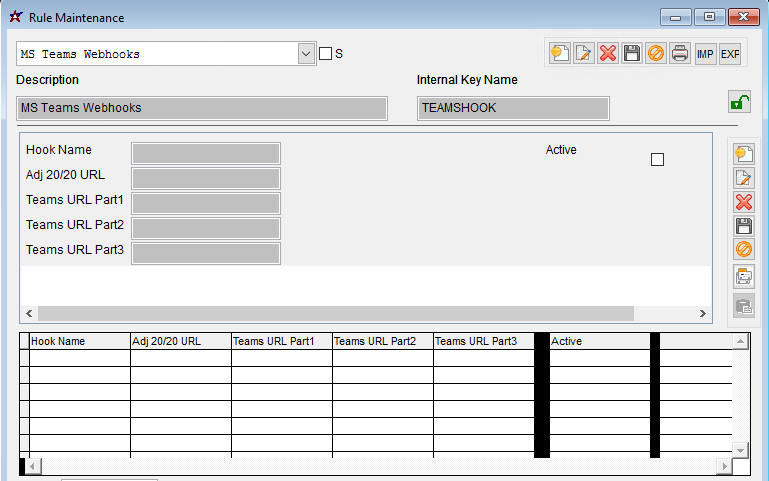Click the Internal Key Name field TEAMSHOOK

click(513, 108)
